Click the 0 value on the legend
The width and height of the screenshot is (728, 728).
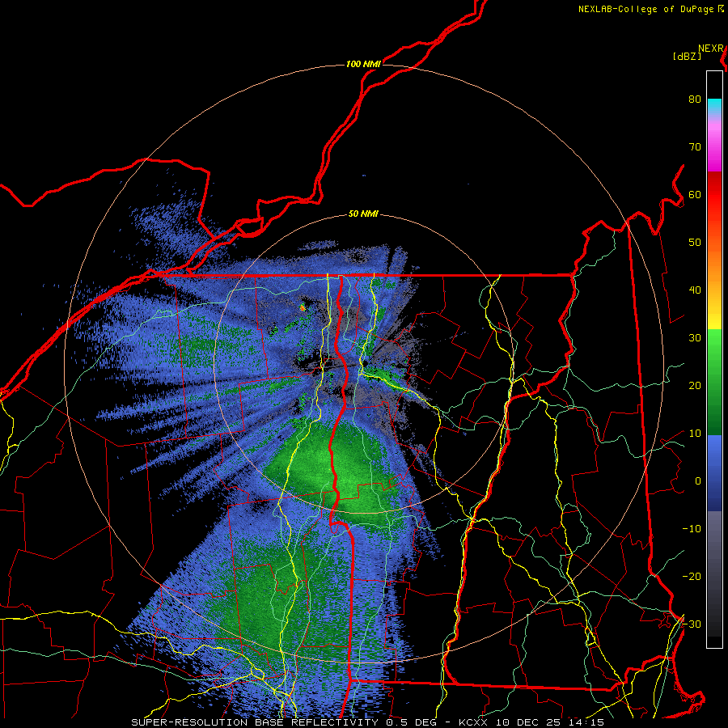pos(698,481)
